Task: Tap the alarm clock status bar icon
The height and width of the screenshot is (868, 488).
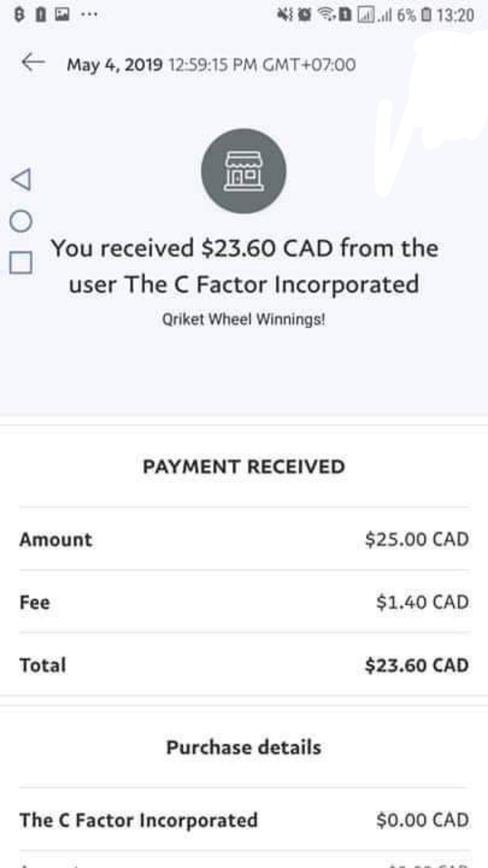Action: (304, 15)
